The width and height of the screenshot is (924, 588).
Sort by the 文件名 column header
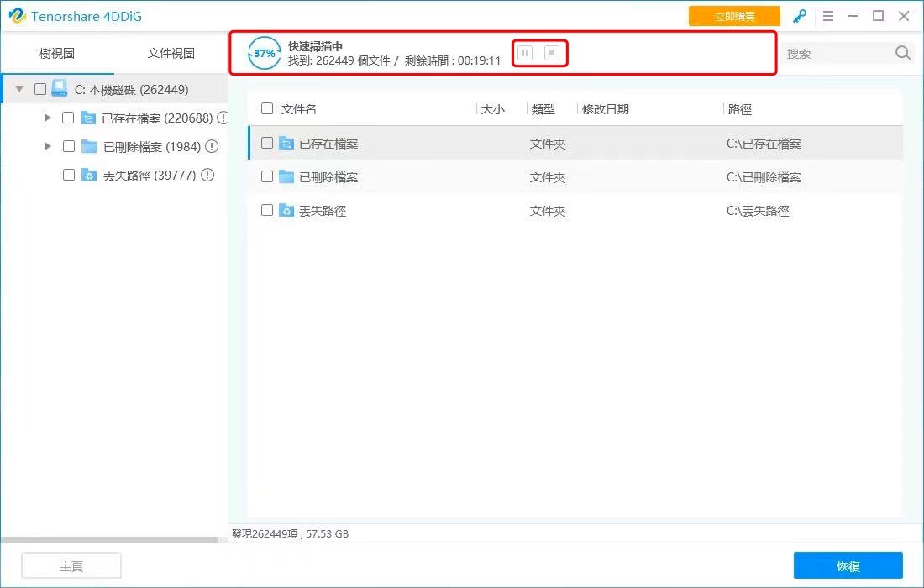pyautogui.click(x=299, y=109)
